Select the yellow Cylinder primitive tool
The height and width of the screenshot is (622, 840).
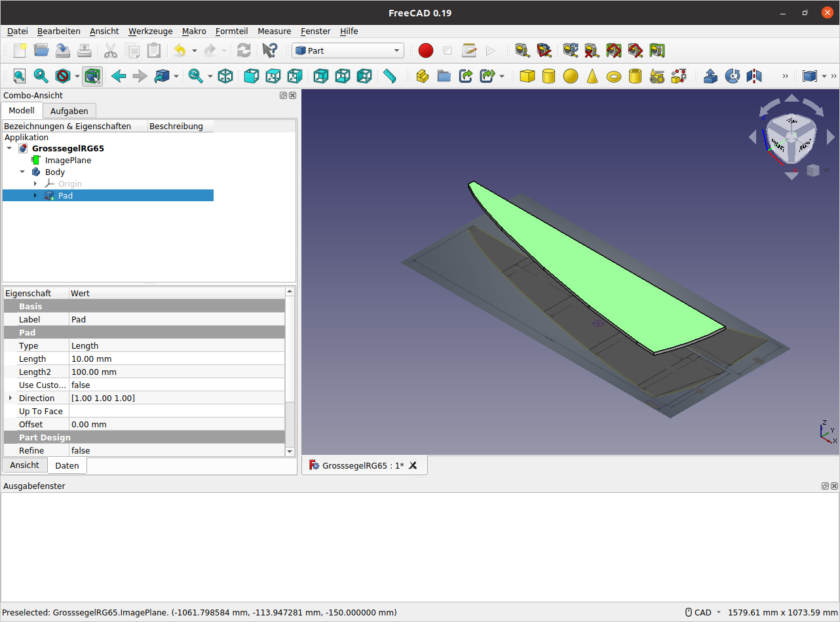549,76
